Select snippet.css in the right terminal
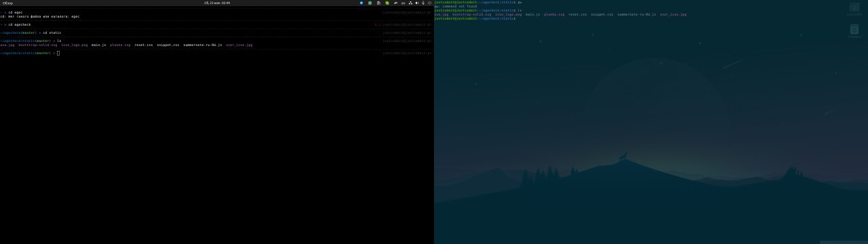This screenshot has width=868, height=244. (602, 14)
